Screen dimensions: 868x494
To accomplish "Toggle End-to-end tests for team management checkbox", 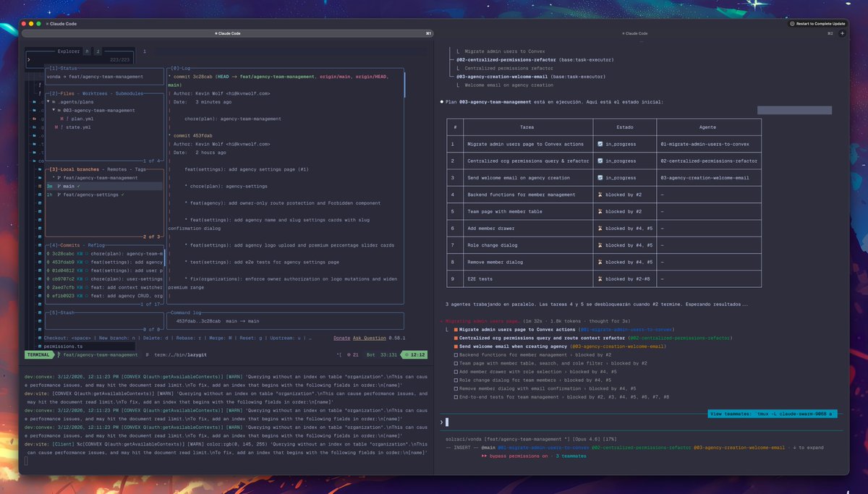I will (456, 397).
